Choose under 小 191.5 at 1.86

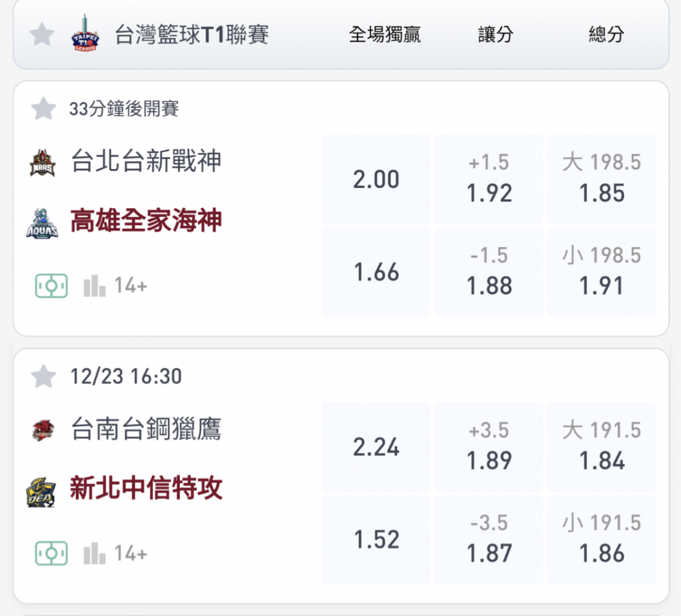[602, 540]
